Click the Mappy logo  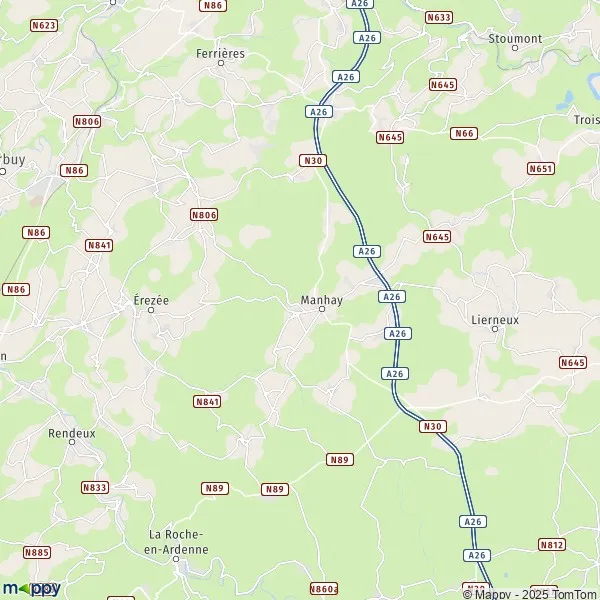(31, 589)
